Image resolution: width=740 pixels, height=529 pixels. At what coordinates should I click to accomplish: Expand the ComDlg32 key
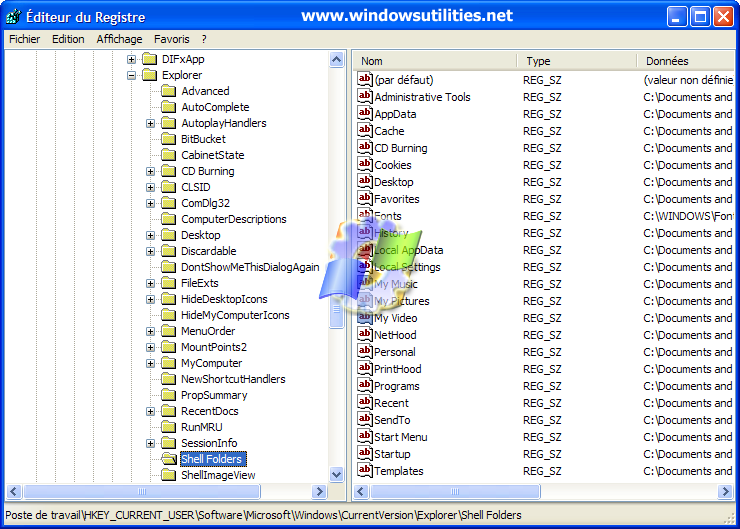point(151,203)
